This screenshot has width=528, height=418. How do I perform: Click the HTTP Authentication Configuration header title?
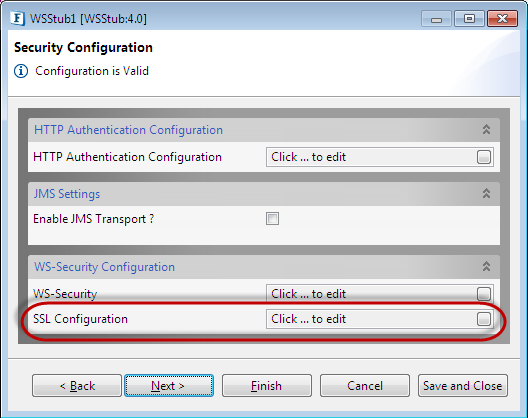tap(128, 130)
